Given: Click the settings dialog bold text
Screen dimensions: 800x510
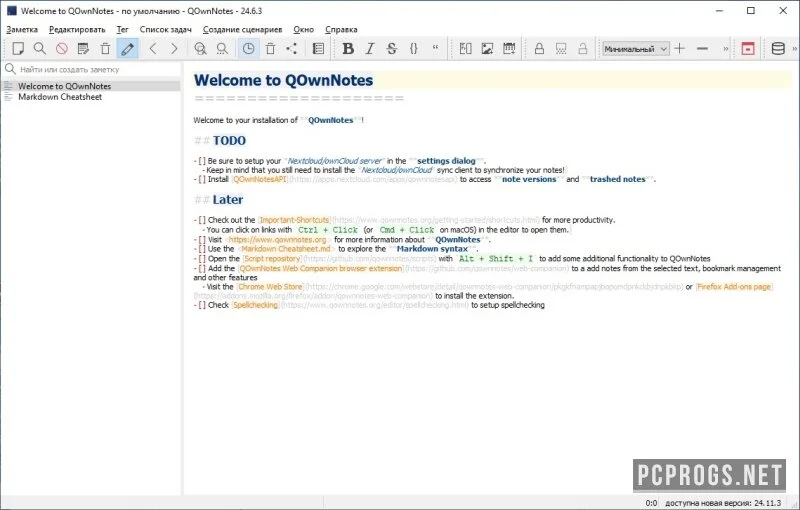Looking at the screenshot, I should coord(446,161).
